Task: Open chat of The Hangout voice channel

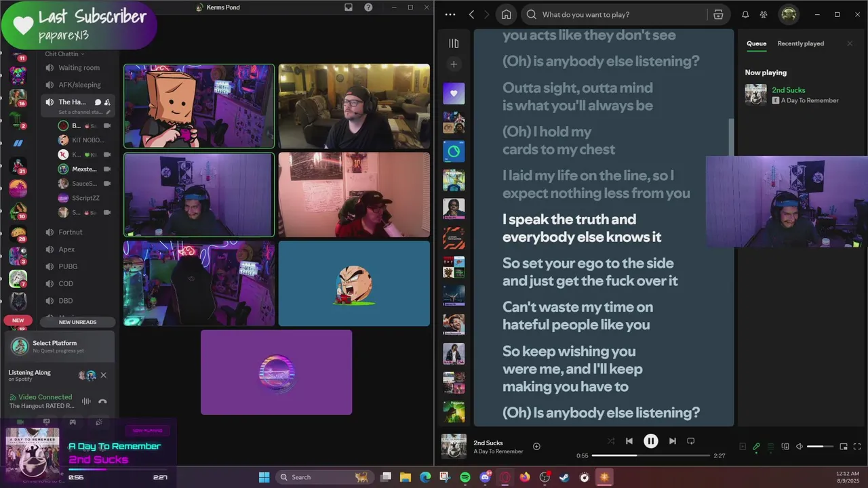Action: pos(98,102)
